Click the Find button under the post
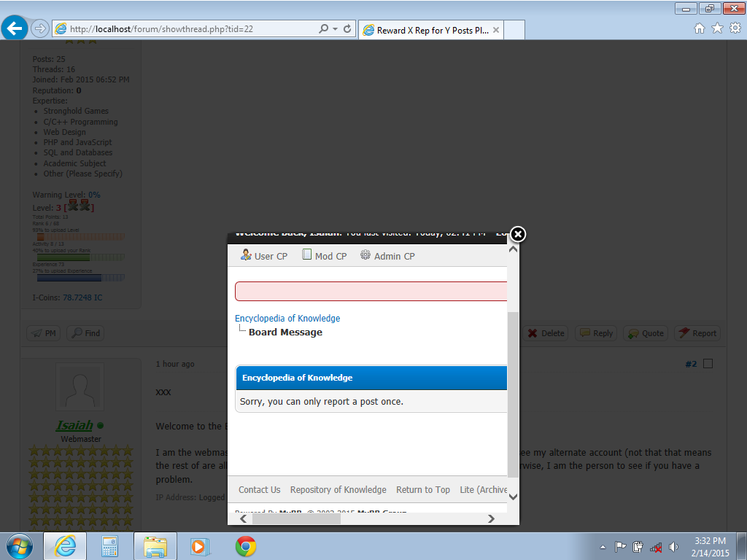 86,333
